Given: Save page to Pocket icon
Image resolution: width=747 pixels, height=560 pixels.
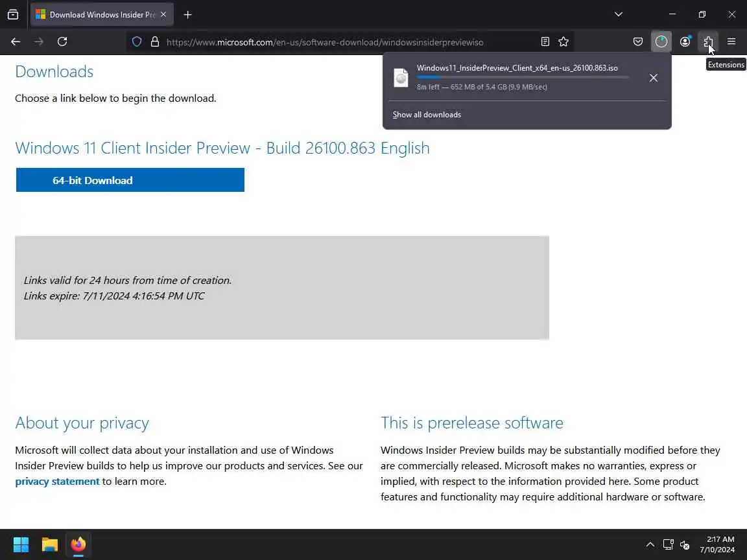Looking at the screenshot, I should coord(638,42).
